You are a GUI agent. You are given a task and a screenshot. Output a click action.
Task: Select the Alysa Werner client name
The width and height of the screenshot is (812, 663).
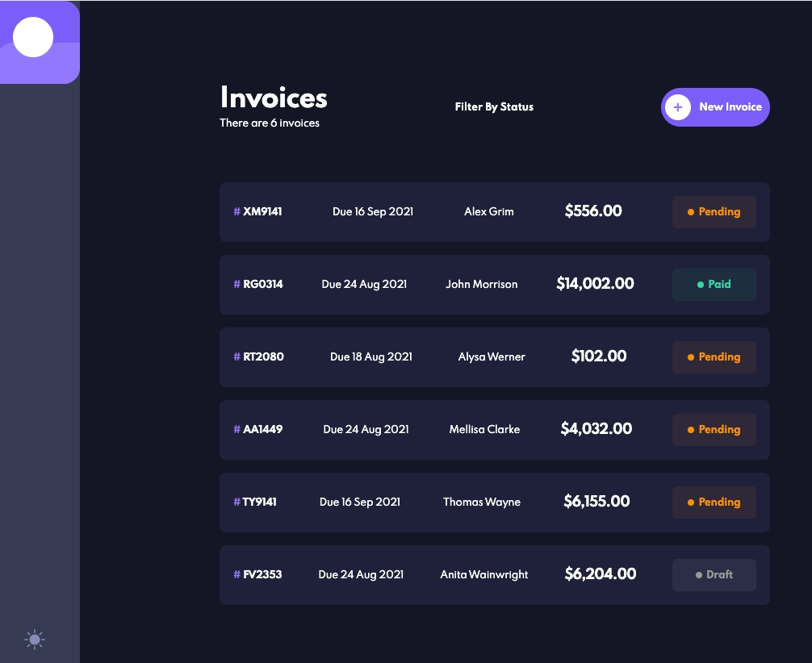492,357
